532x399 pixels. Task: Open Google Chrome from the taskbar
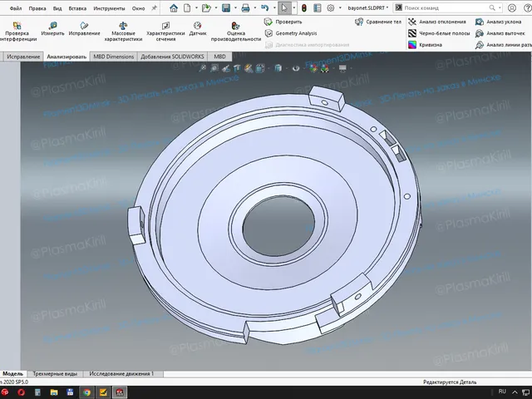point(86,392)
